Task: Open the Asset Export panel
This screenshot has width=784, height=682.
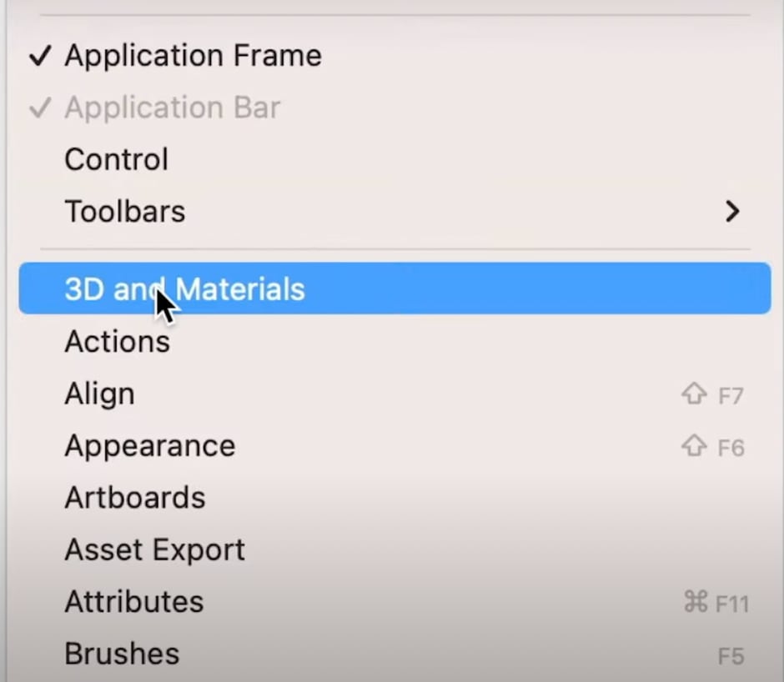Action: (155, 550)
